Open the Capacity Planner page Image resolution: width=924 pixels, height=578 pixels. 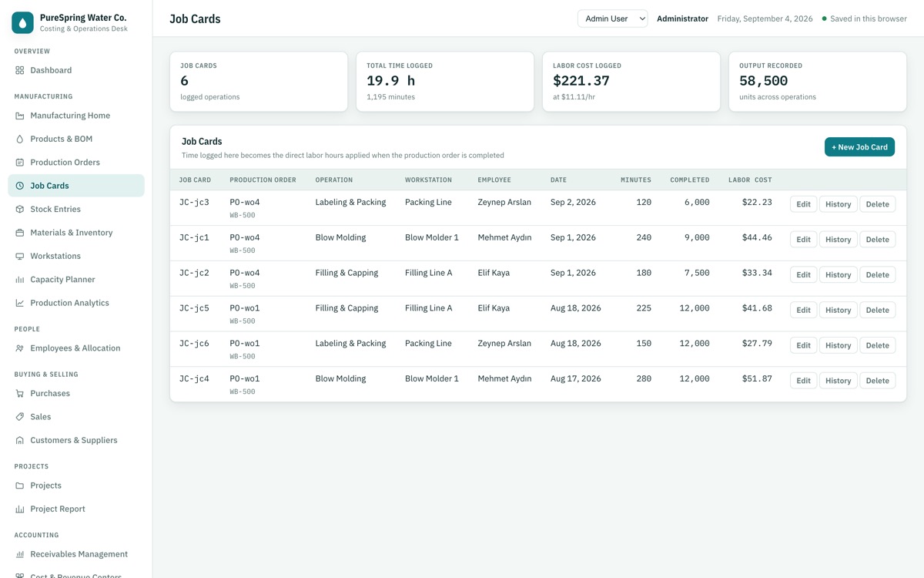tap(76, 280)
